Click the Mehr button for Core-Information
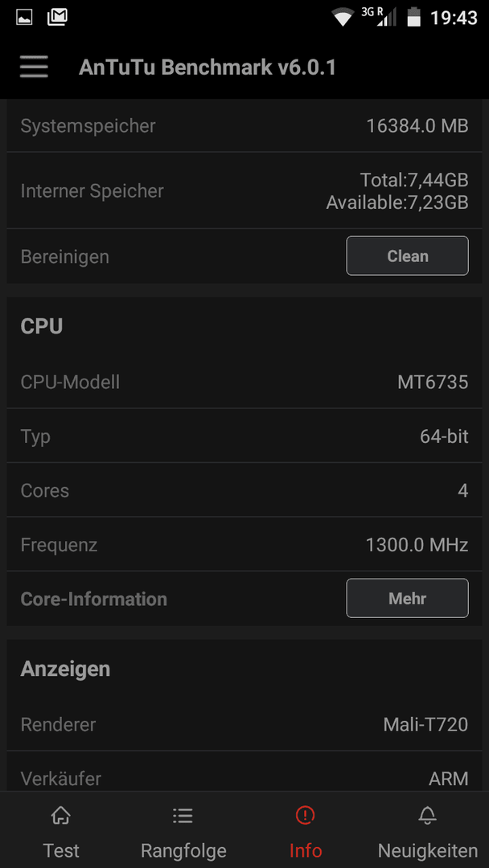The height and width of the screenshot is (868, 489). click(407, 598)
